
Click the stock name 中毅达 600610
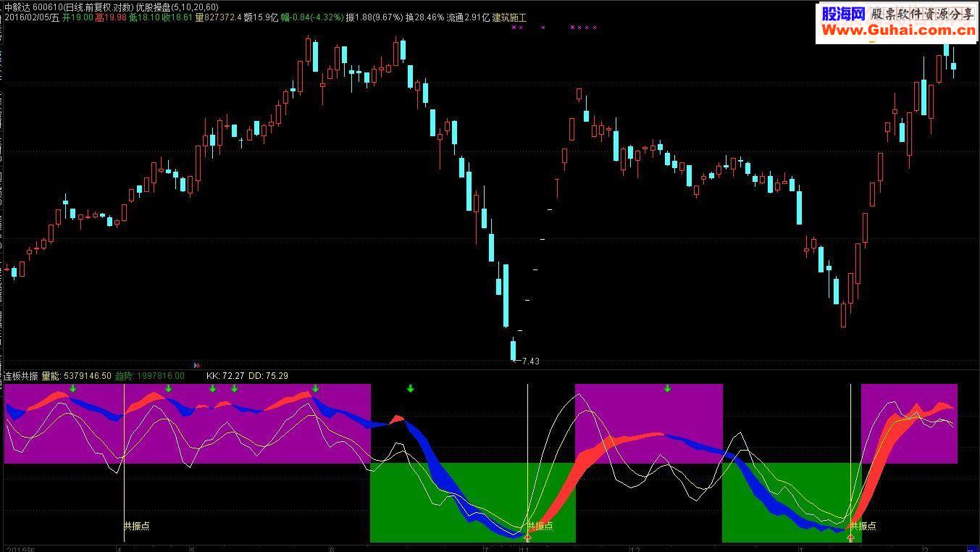33,7
